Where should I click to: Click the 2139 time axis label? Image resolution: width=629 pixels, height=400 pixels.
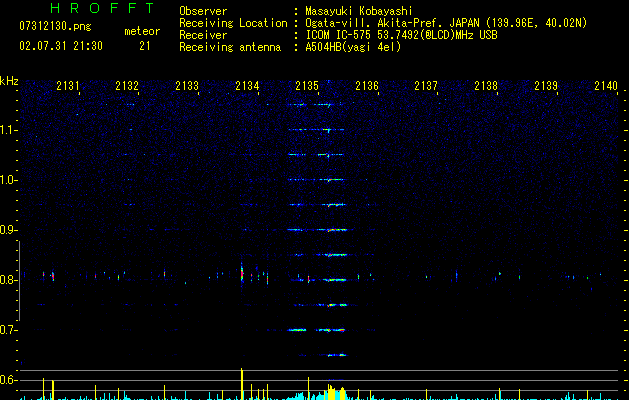click(x=546, y=85)
